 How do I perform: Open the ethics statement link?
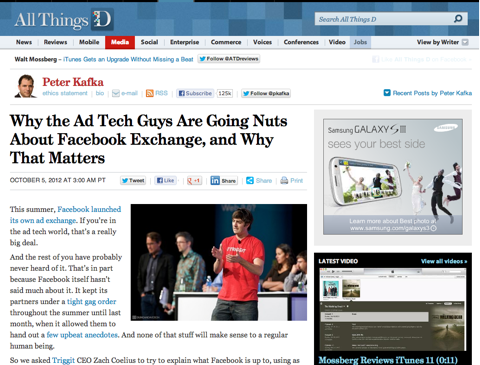[x=65, y=93]
